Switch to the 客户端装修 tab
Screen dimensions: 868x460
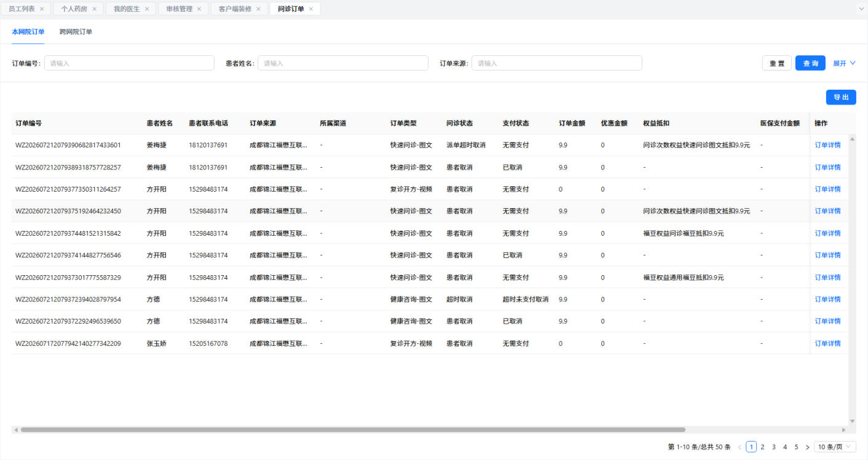click(x=235, y=9)
